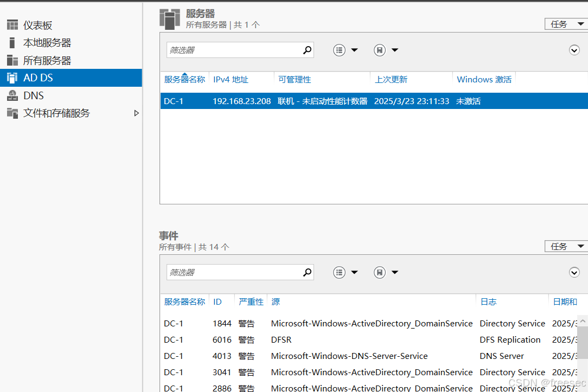This screenshot has width=588, height=392.
Task: Click Microsoft-Windows-DNS-Server-Service source cell
Action: click(349, 356)
